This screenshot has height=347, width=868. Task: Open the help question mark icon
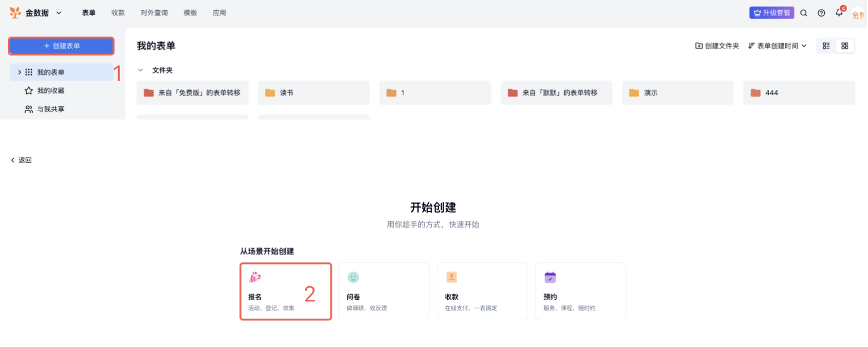821,13
